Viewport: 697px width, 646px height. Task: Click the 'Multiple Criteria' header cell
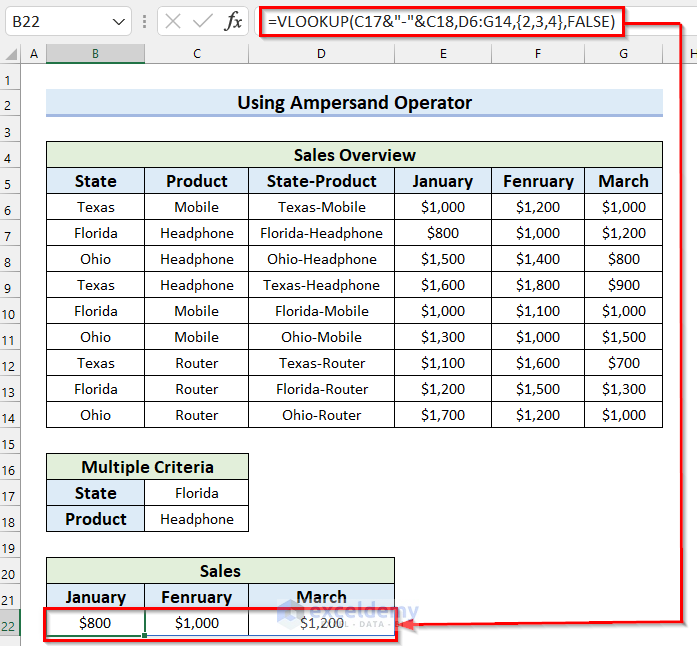pyautogui.click(x=148, y=467)
